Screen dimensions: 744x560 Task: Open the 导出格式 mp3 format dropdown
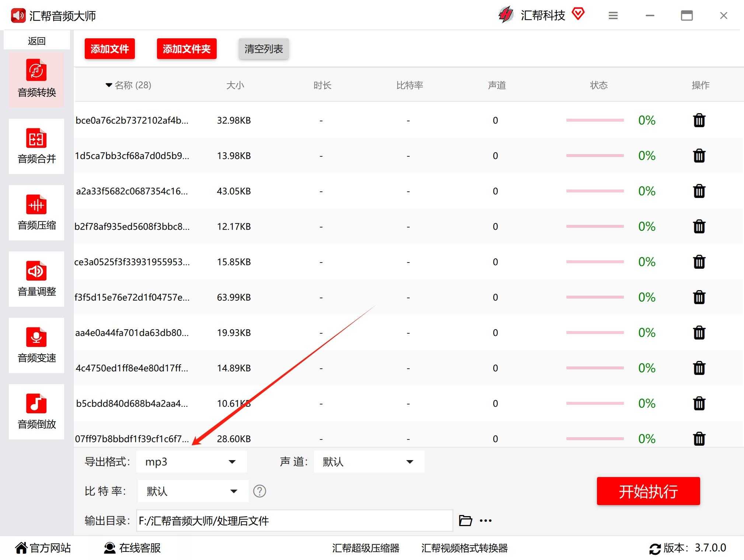[191, 462]
